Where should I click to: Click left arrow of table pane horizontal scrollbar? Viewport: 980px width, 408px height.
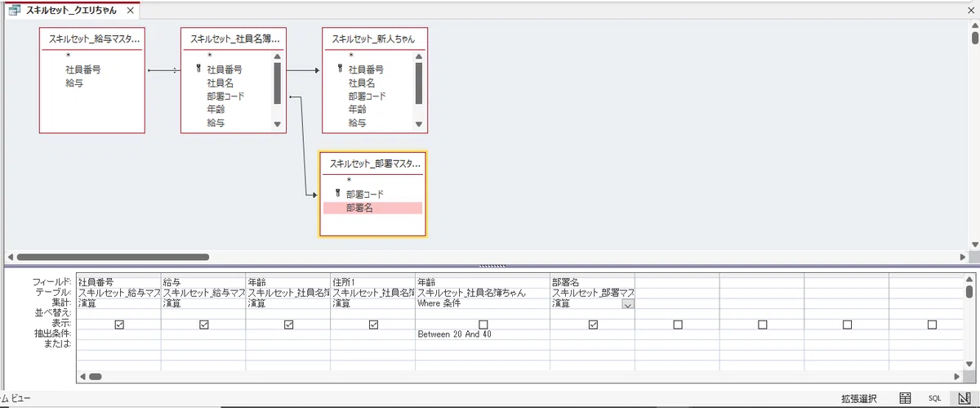tap(11, 256)
